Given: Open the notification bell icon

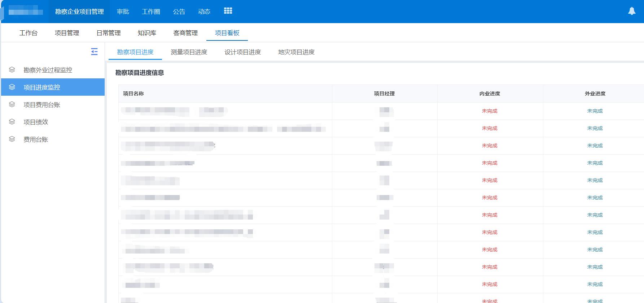Looking at the screenshot, I should tap(631, 11).
